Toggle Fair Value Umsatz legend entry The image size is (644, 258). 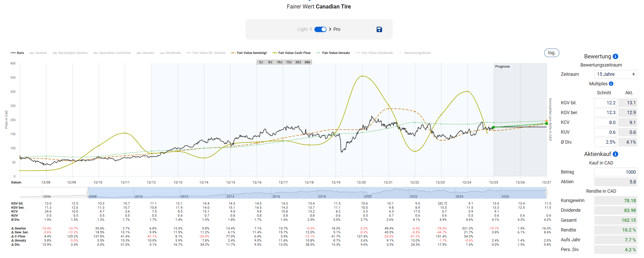pyautogui.click(x=333, y=53)
